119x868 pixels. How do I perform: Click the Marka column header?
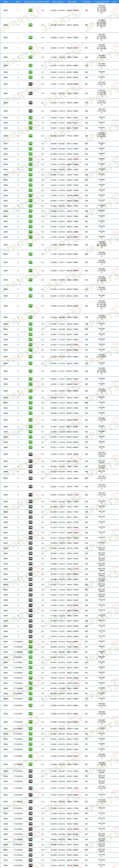(x=6, y=2)
